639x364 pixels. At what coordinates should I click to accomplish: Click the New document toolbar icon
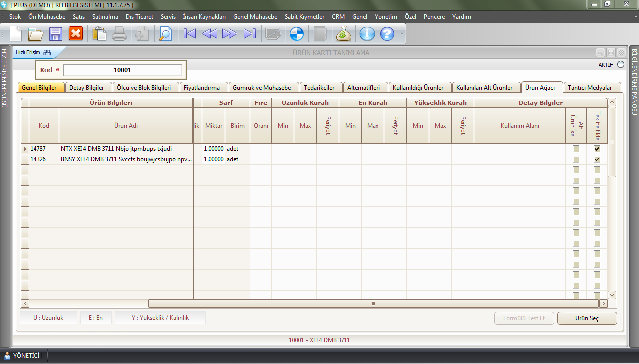pos(16,34)
